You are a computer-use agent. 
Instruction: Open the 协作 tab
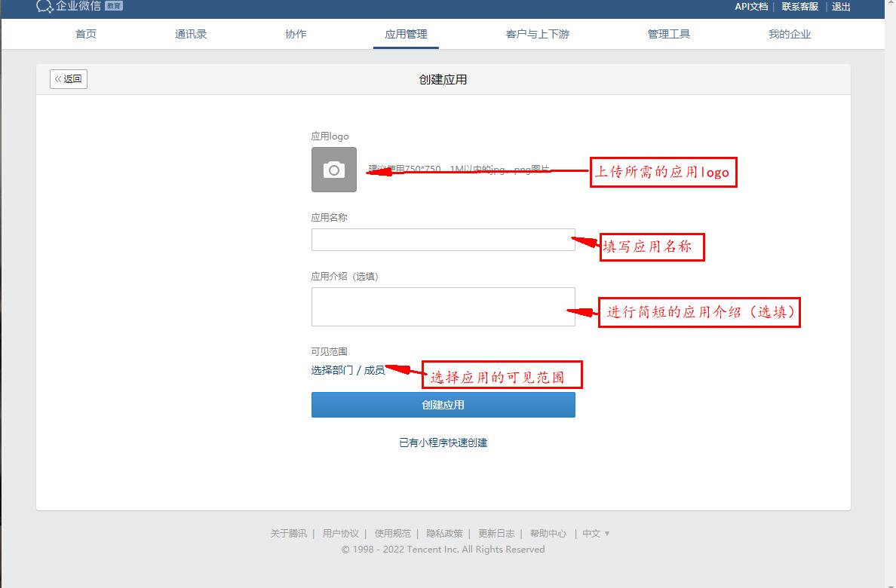pyautogui.click(x=296, y=34)
